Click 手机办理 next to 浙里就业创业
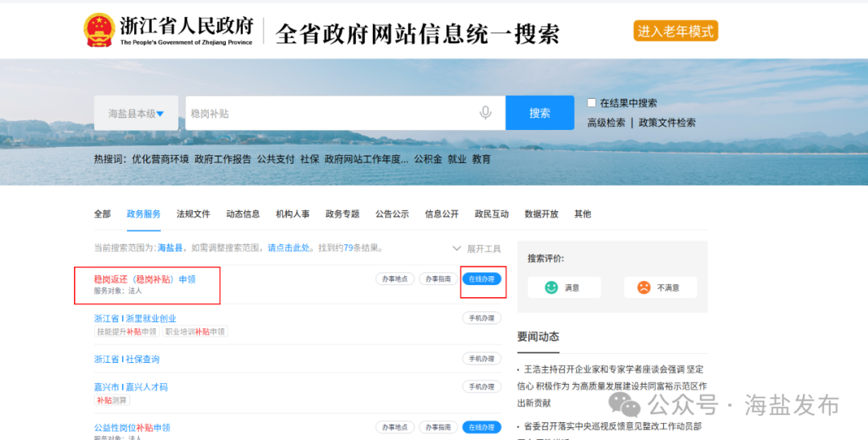Viewport: 868px width, 440px height. pyautogui.click(x=481, y=318)
